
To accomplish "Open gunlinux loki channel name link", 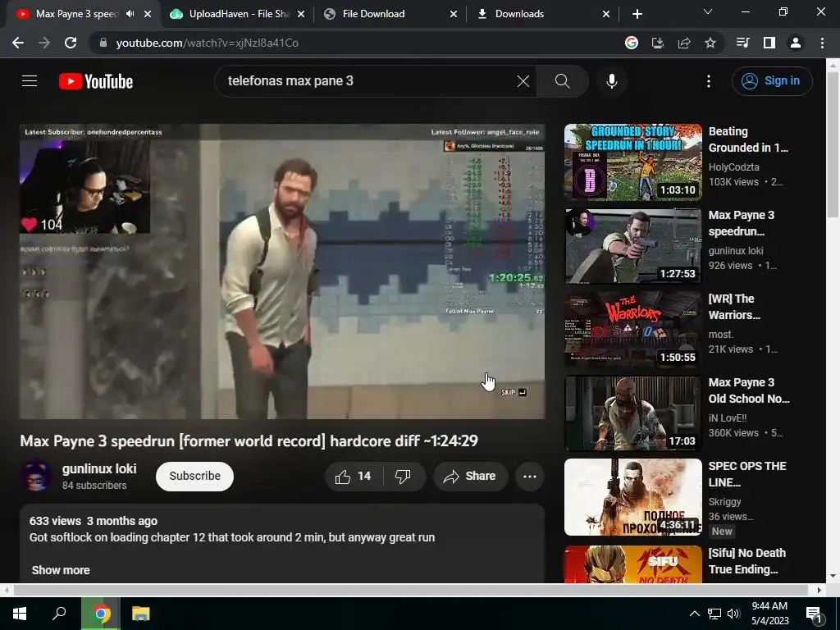I will (x=99, y=468).
